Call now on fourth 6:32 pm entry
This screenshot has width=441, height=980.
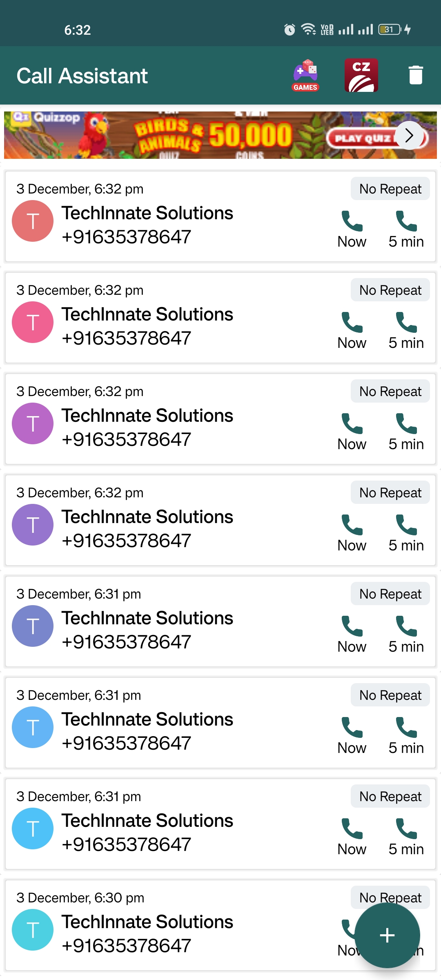(352, 533)
